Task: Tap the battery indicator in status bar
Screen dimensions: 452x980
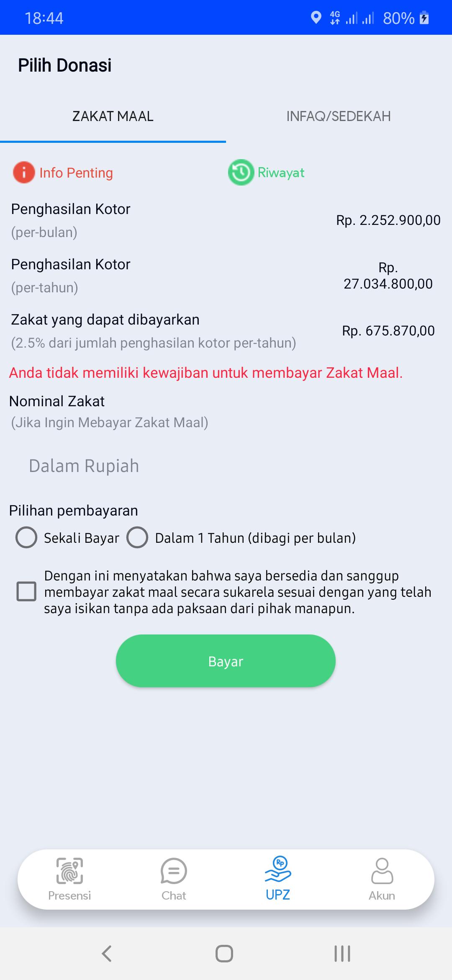Action: [x=424, y=18]
